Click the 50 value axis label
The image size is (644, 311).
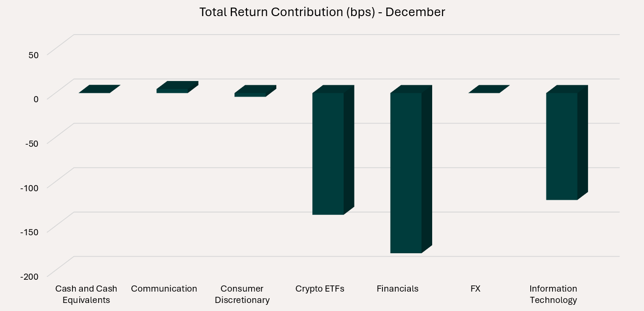[33, 54]
